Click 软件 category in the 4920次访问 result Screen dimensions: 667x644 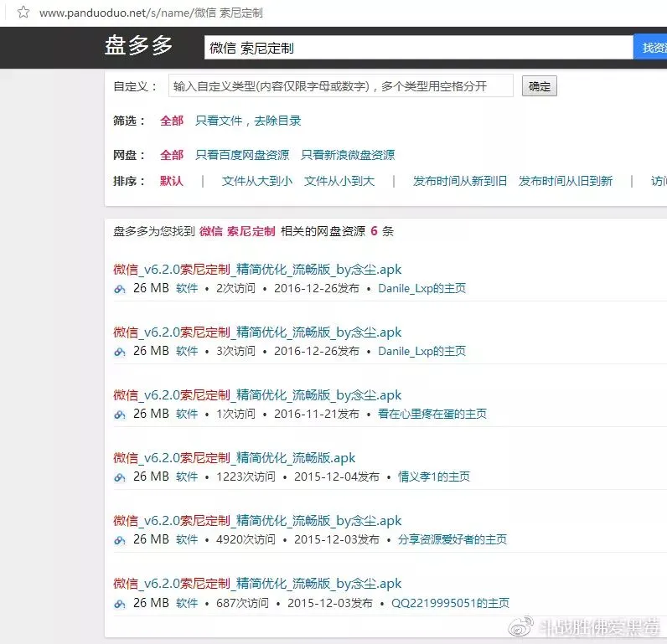click(187, 540)
